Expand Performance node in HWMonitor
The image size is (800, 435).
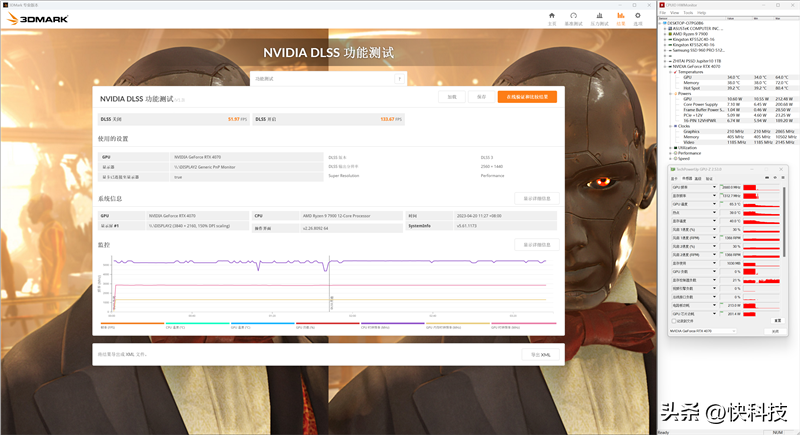(x=670, y=153)
